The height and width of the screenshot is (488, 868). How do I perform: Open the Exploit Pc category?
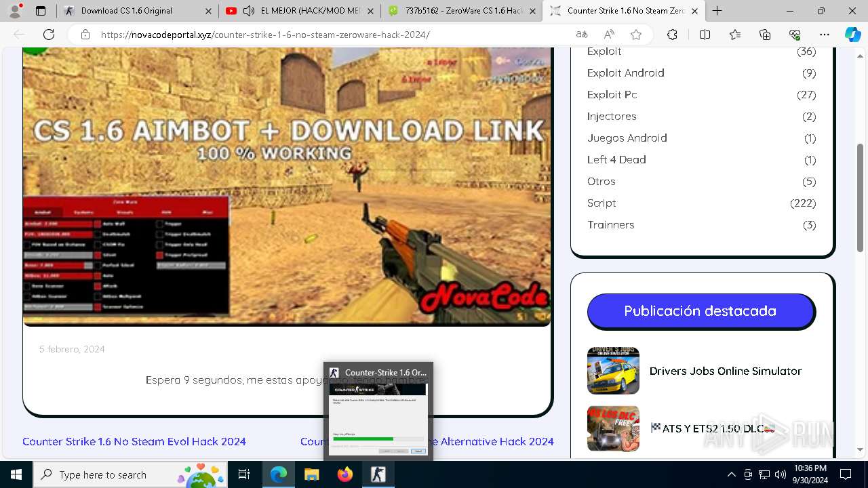click(x=612, y=95)
